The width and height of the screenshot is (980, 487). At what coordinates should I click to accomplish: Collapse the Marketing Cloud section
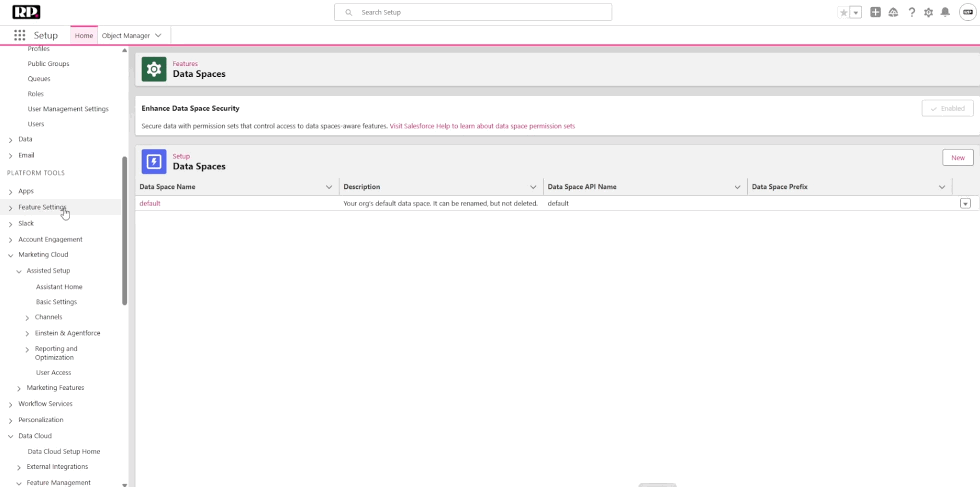click(10, 255)
